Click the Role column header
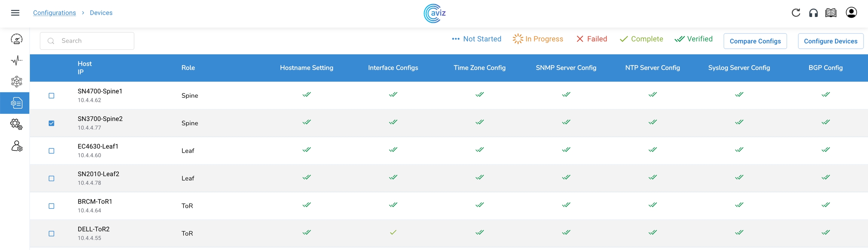 click(188, 68)
